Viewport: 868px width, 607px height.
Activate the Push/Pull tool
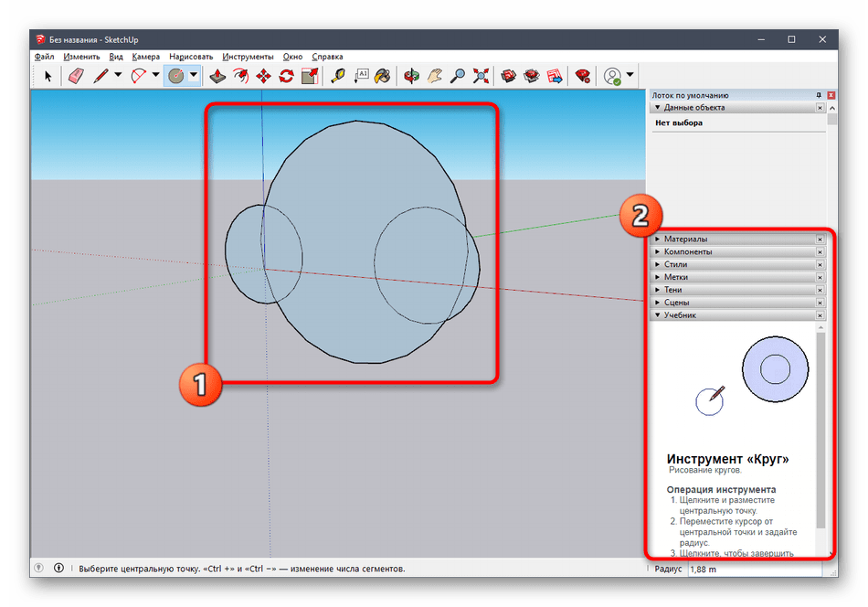click(217, 76)
